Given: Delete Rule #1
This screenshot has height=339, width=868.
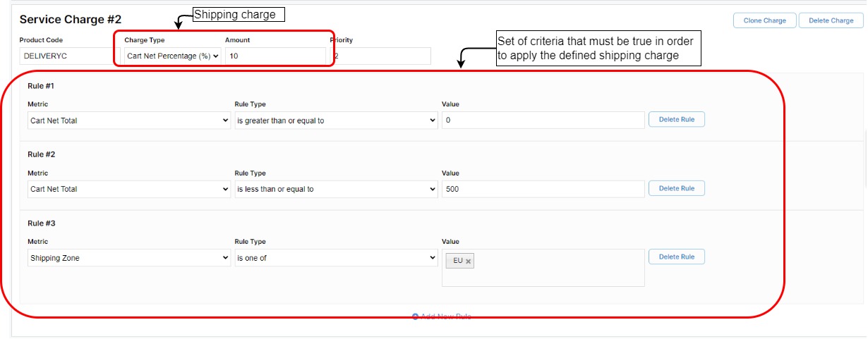Looking at the screenshot, I should tap(676, 120).
